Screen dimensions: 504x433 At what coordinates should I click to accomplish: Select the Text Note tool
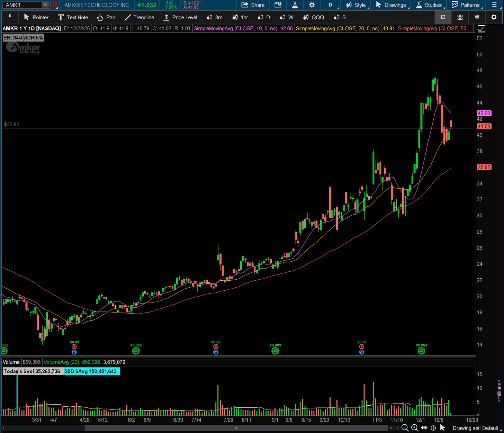(73, 17)
